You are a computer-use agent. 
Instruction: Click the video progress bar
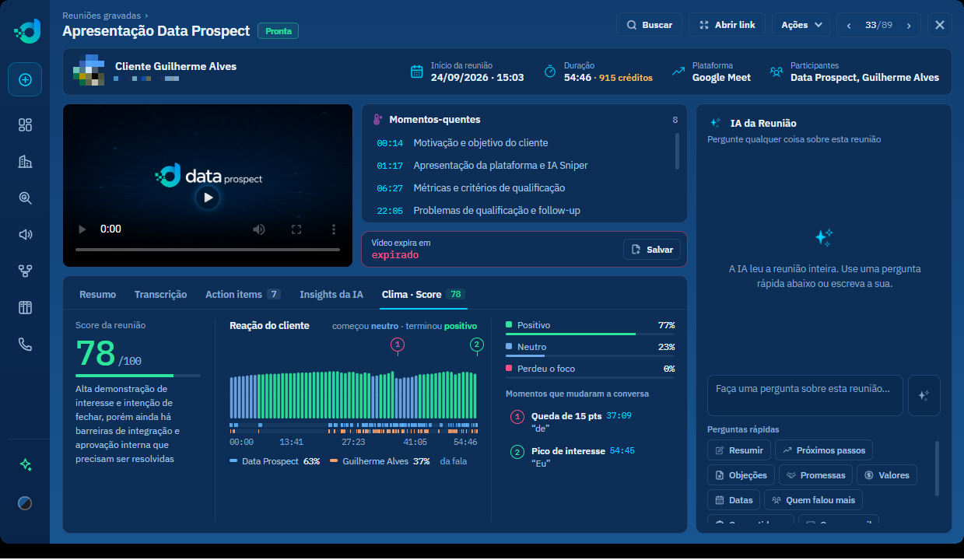(x=208, y=250)
